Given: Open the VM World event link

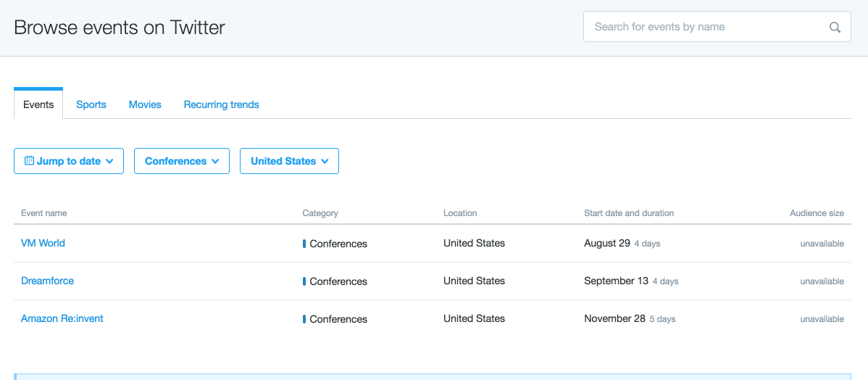Looking at the screenshot, I should pos(43,243).
